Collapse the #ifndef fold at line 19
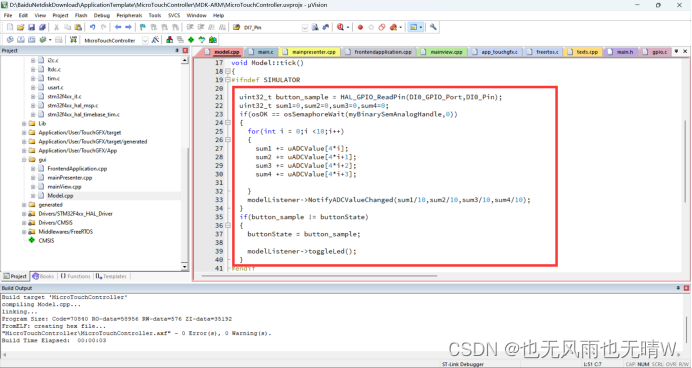Screen dimensions: 692x368 [x=228, y=80]
